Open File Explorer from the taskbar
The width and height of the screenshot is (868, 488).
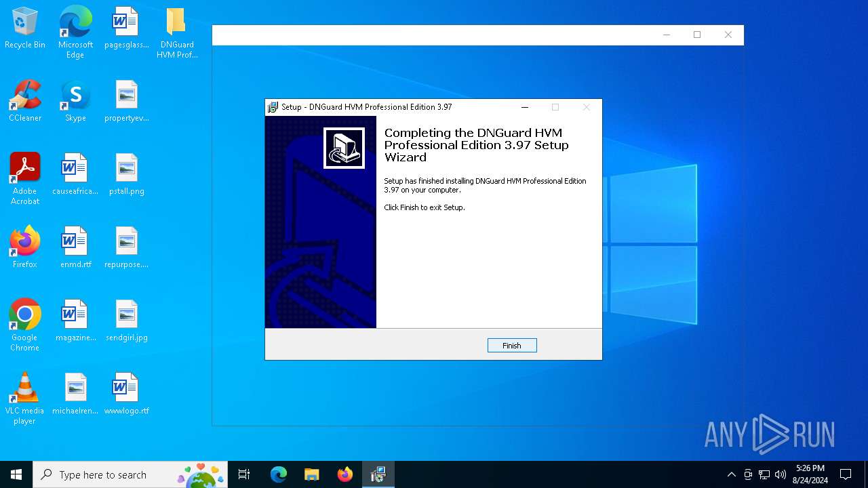311,474
